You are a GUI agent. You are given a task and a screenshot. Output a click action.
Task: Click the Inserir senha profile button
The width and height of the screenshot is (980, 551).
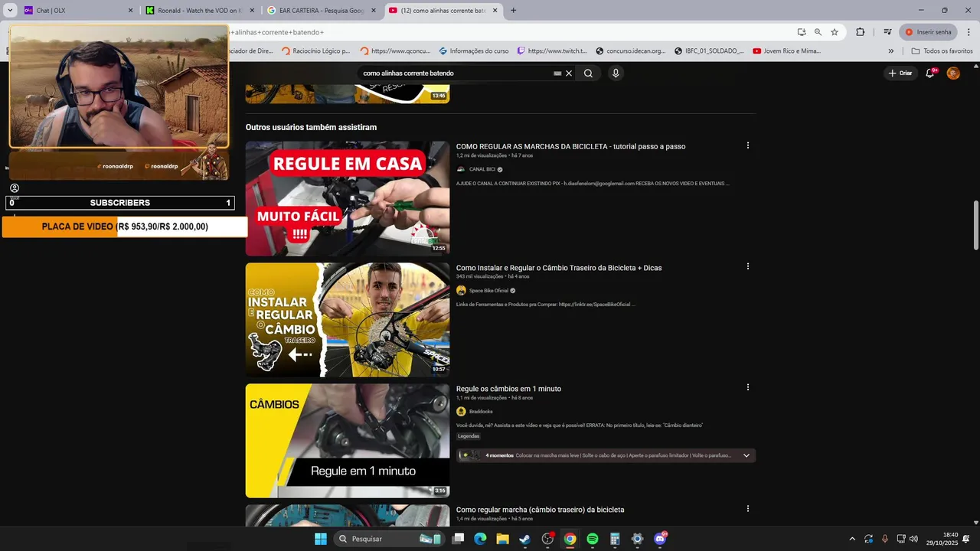(928, 32)
